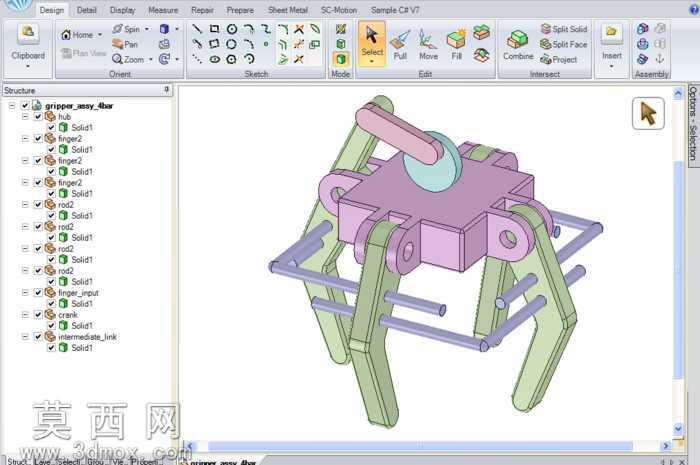Click the Select tool button
The image size is (700, 465).
(372, 44)
